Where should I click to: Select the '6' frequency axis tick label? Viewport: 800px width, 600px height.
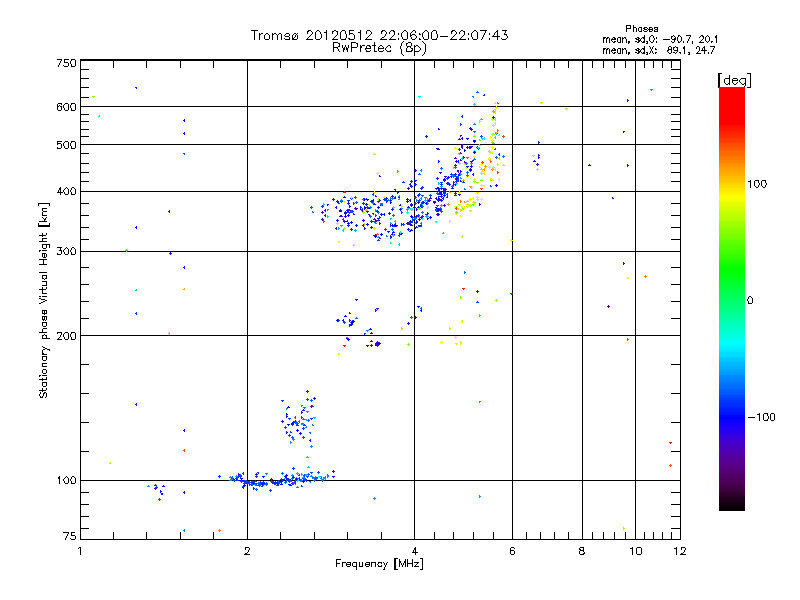[x=512, y=551]
